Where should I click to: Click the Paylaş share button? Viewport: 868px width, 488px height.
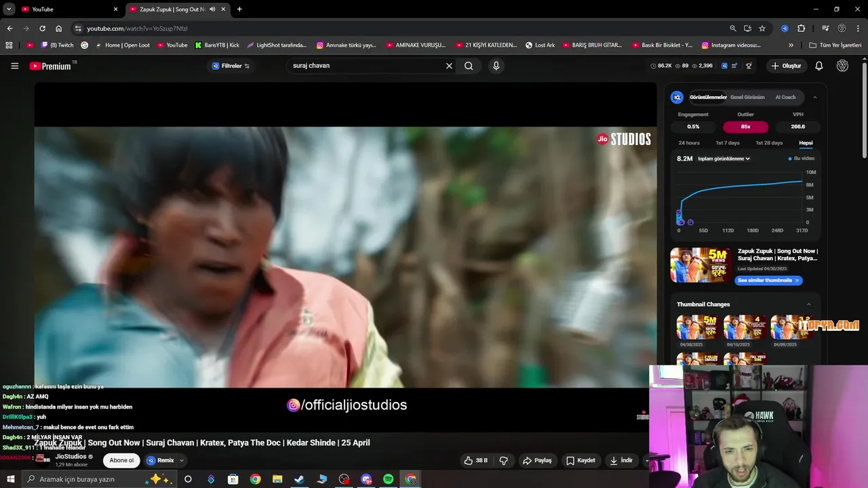click(537, 460)
